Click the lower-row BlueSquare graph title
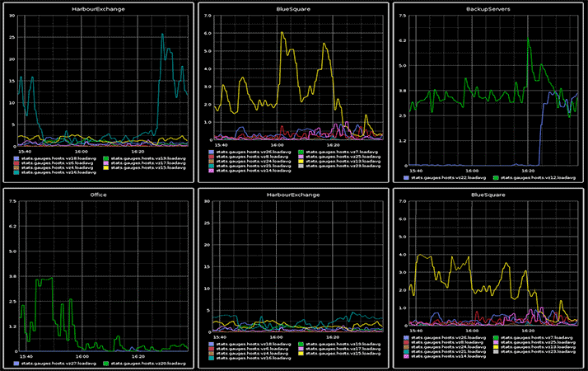This screenshot has width=588, height=371. pyautogui.click(x=488, y=195)
